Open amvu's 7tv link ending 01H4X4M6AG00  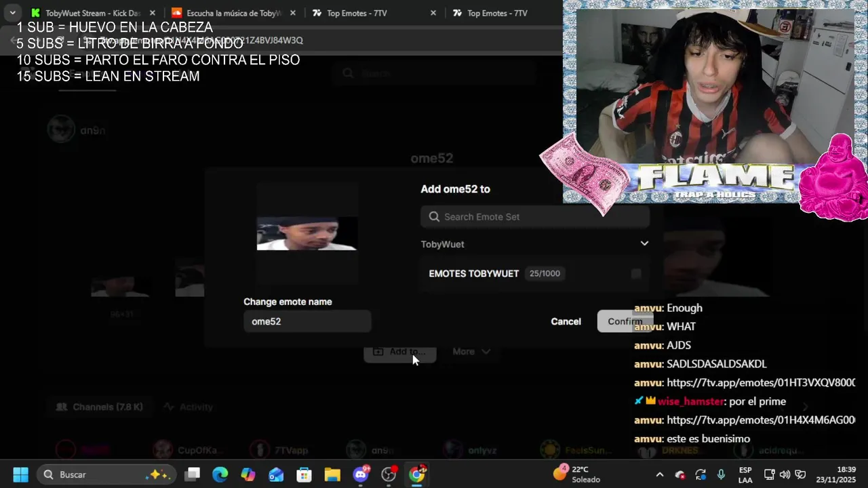761,420
